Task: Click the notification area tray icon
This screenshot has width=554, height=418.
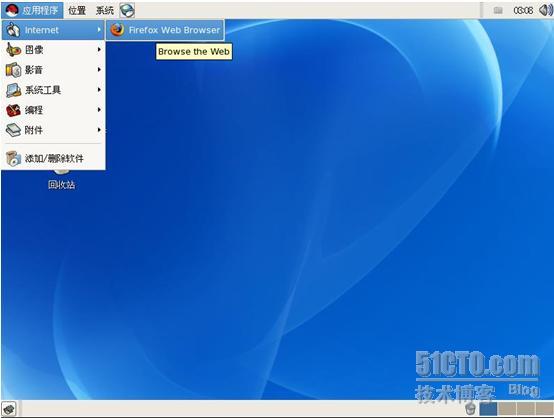Action: tap(498, 10)
